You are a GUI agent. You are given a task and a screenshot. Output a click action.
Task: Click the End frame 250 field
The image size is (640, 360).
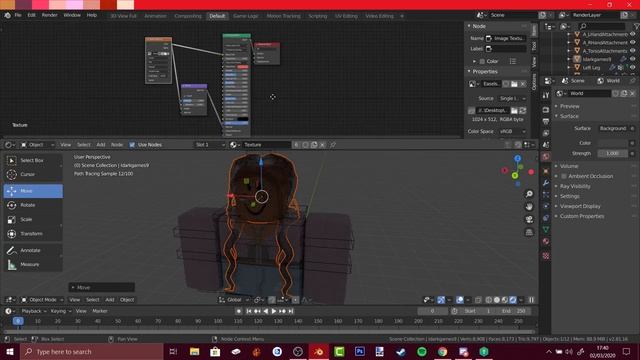pyautogui.click(x=513, y=311)
